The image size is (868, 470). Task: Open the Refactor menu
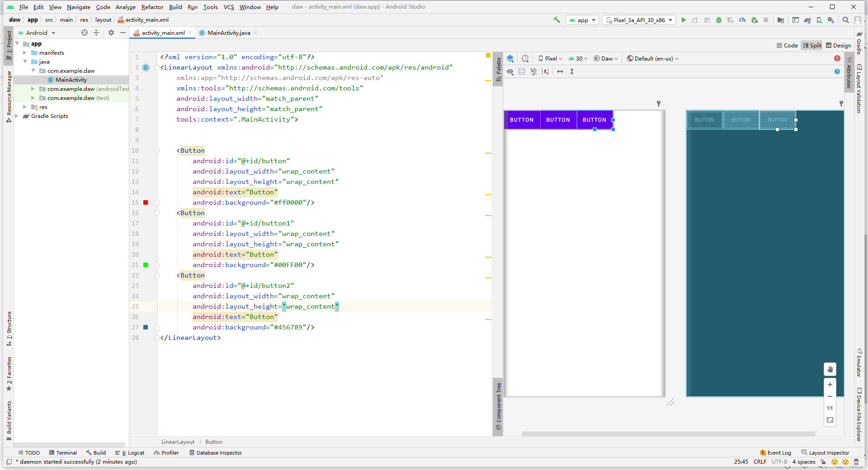152,7
